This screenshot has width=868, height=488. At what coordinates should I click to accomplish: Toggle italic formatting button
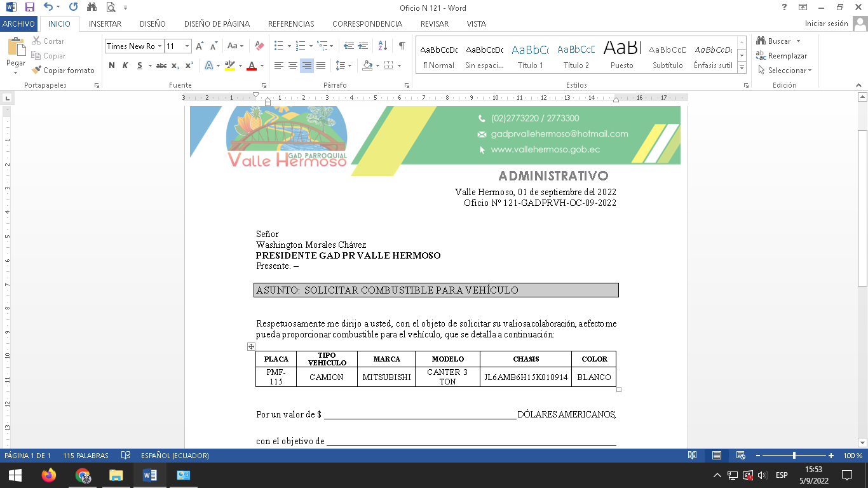click(x=125, y=65)
